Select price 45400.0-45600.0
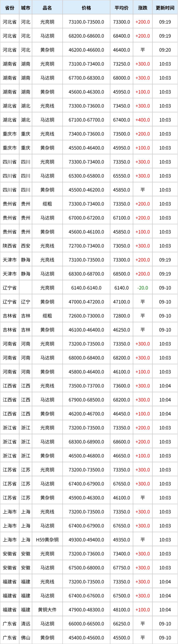This screenshot has width=178, height=644. [x=86, y=638]
